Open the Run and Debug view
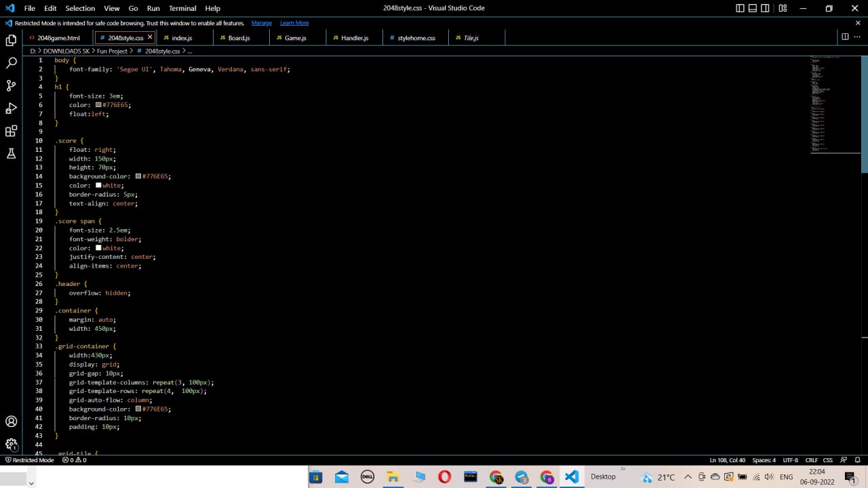868x488 pixels. (11, 108)
